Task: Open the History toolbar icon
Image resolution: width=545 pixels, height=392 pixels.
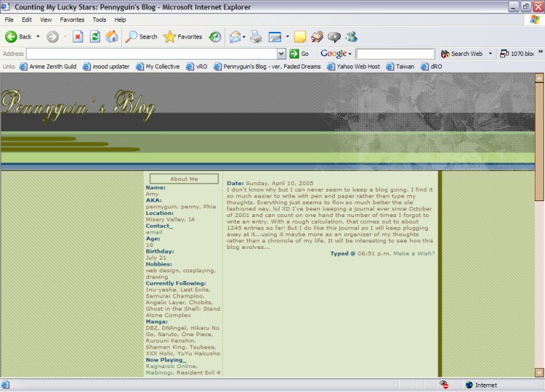Action: pos(215,37)
